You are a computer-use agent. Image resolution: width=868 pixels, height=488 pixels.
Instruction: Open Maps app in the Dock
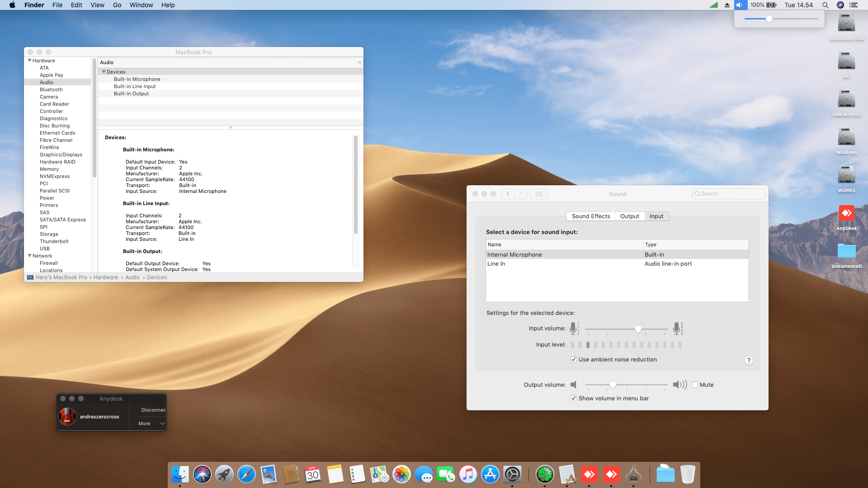379,474
